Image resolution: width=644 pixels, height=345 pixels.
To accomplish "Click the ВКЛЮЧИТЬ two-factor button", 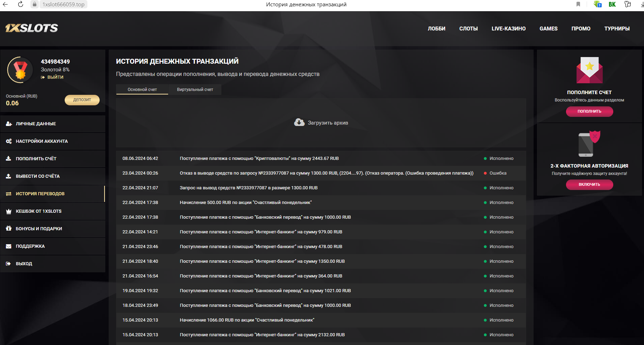I will tap(589, 184).
